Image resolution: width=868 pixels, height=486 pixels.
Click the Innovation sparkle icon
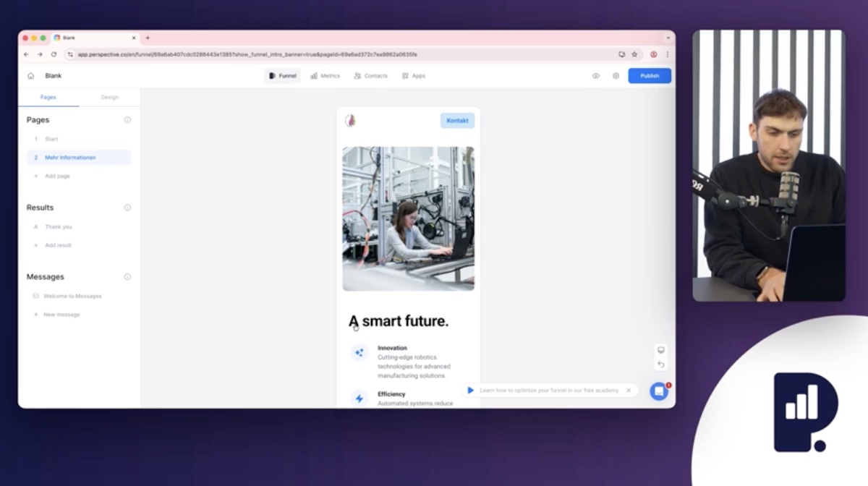tap(359, 352)
